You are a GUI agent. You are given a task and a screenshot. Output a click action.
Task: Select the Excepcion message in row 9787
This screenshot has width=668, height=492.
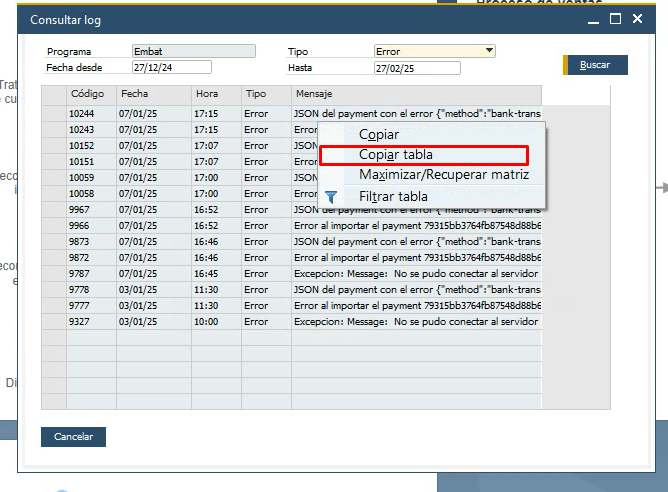coord(415,274)
